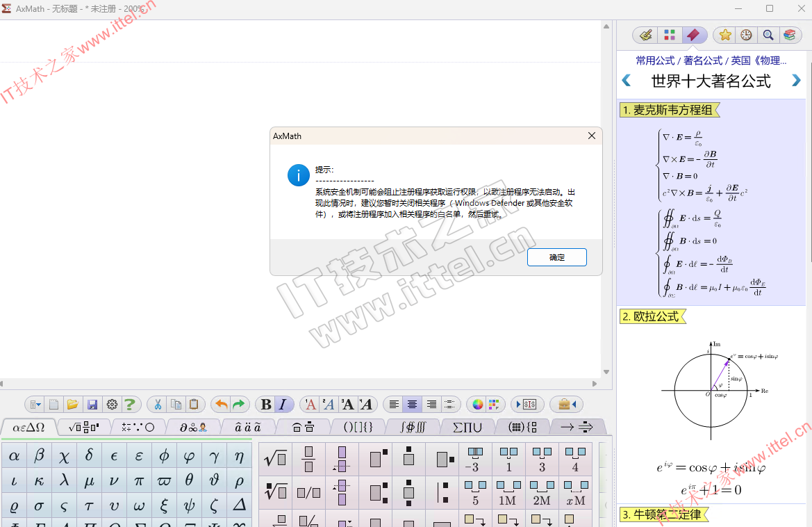Open settings with the gear icon
The height and width of the screenshot is (527, 812).
[x=111, y=404]
